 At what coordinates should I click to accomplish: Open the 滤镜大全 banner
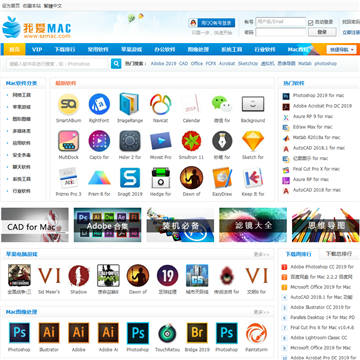coord(253,225)
